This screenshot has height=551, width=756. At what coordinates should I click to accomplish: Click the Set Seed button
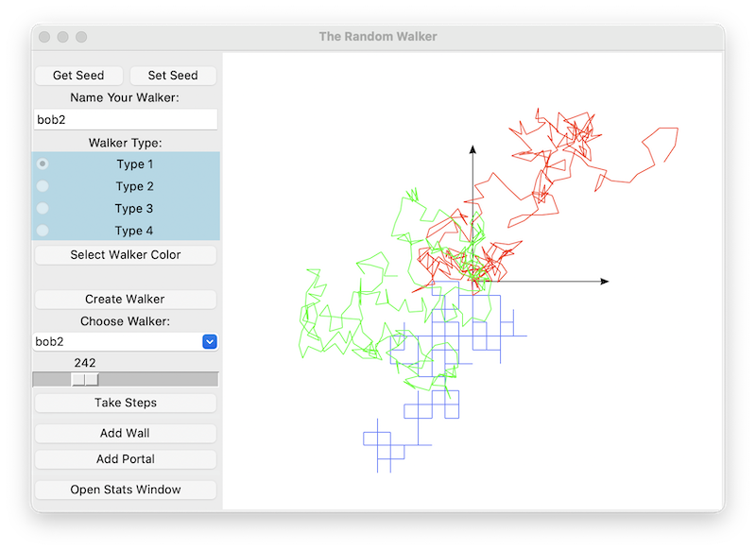[x=173, y=76]
